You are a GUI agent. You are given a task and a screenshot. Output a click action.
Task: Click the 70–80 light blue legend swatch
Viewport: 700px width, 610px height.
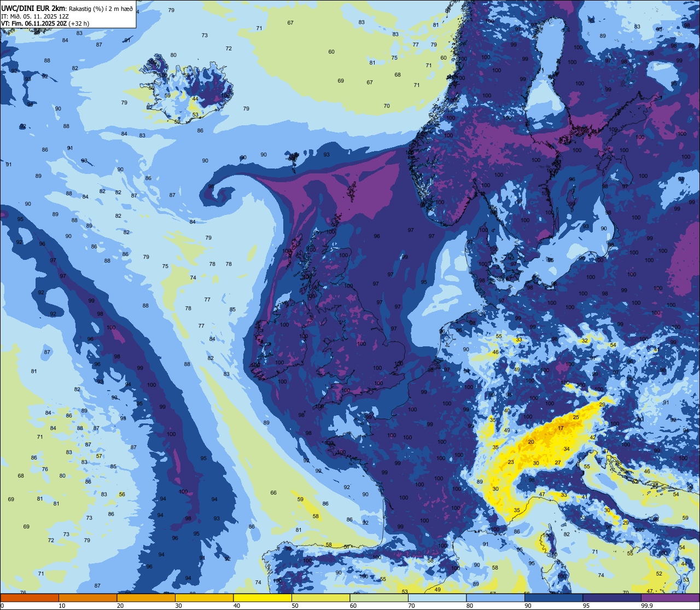(437, 597)
